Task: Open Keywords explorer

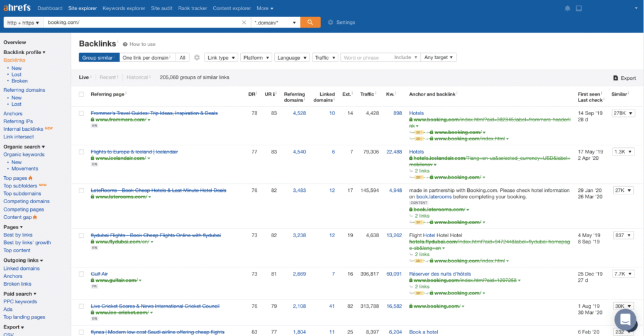Action: point(124,8)
